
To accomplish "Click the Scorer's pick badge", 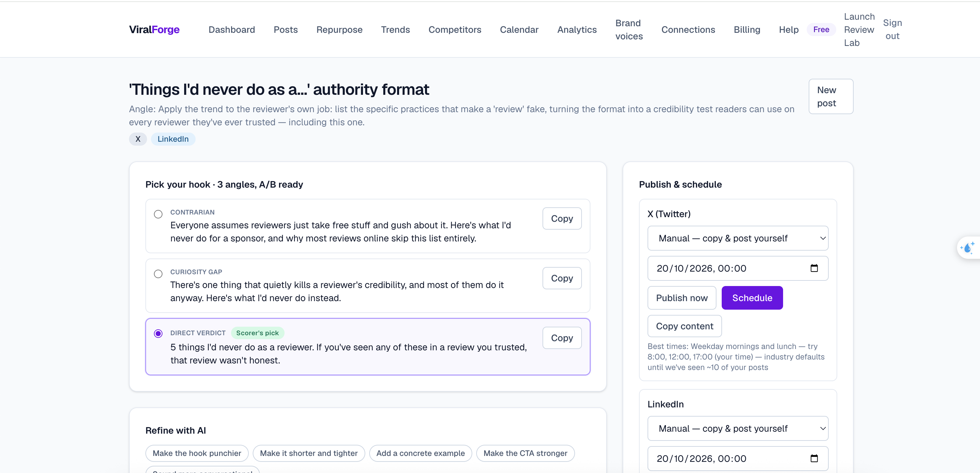I will (257, 333).
